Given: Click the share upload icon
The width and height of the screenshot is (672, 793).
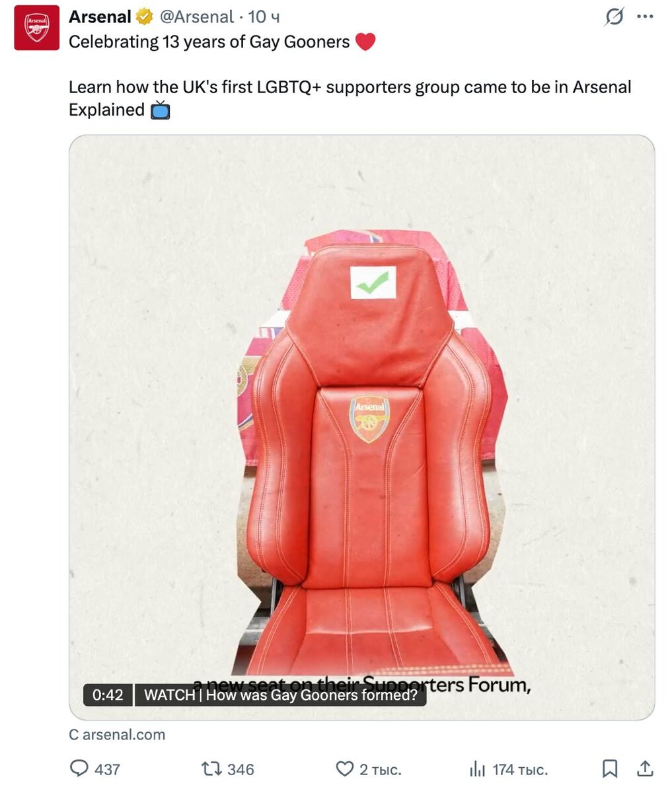Looking at the screenshot, I should pyautogui.click(x=645, y=768).
